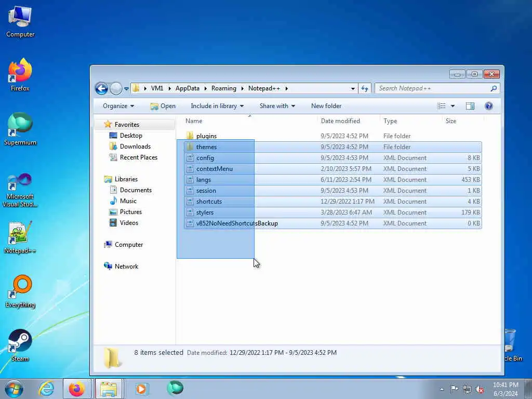532x399 pixels.
Task: Open the media player taskbar icon
Action: [141, 389]
